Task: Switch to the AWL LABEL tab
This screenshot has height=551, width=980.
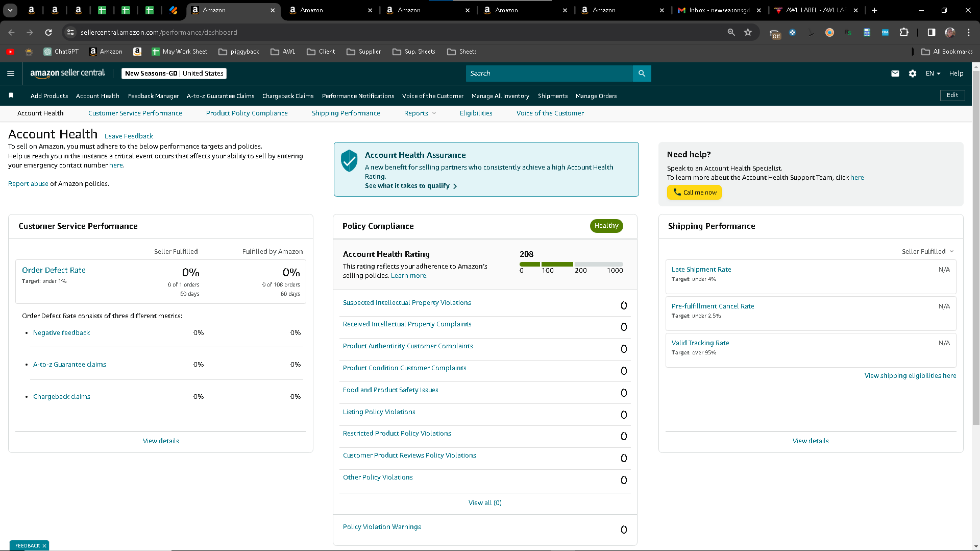Action: (816, 10)
